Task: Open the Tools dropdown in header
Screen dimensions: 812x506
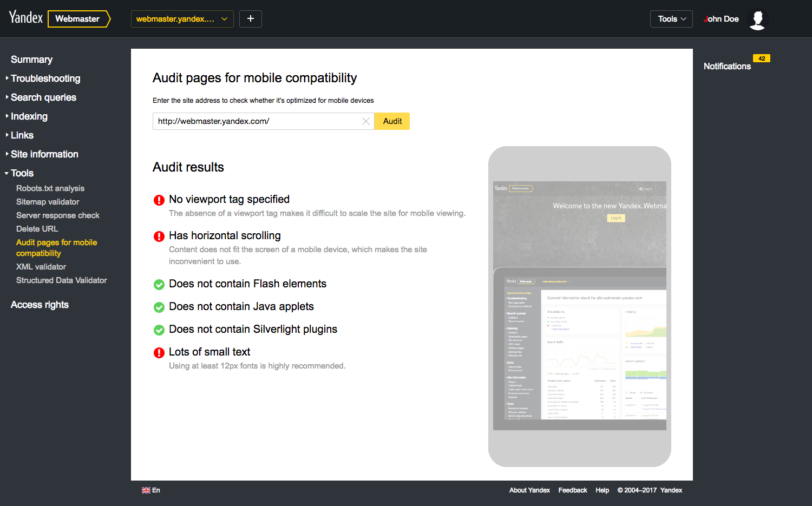Action: tap(671, 19)
